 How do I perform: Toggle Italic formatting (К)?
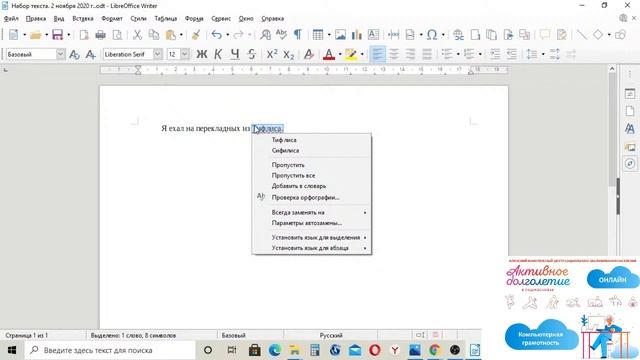tap(218, 54)
